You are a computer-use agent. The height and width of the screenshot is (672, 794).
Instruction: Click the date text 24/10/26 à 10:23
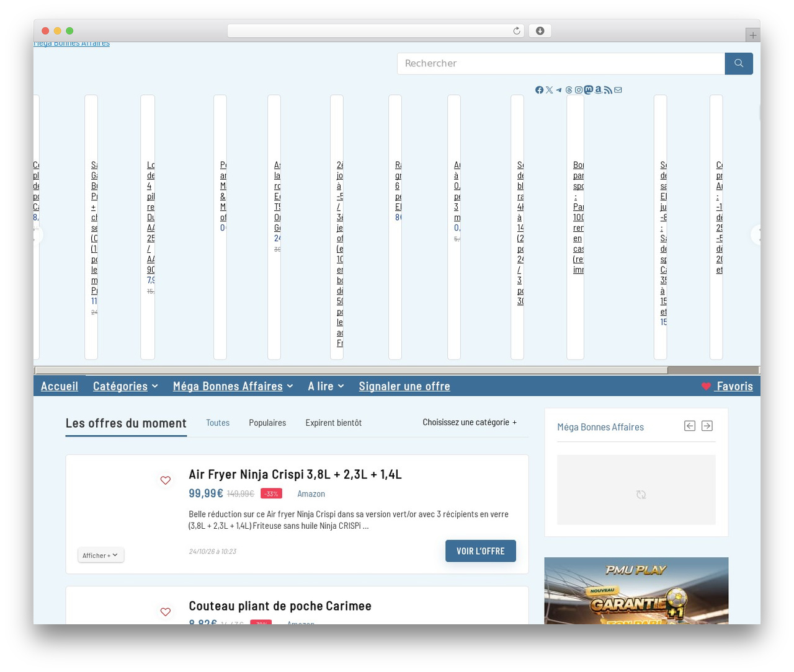click(213, 551)
